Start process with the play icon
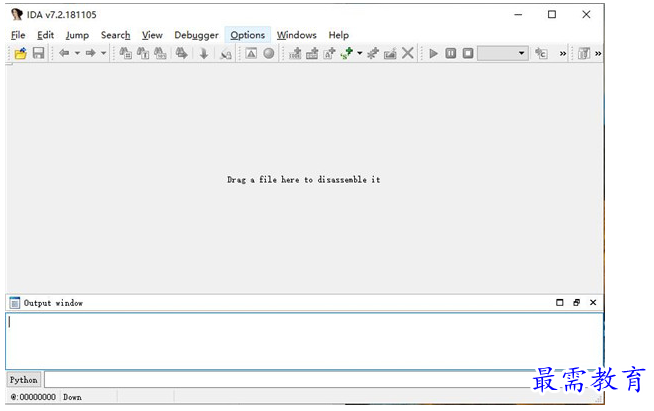This screenshot has height=411, width=654. [433, 53]
